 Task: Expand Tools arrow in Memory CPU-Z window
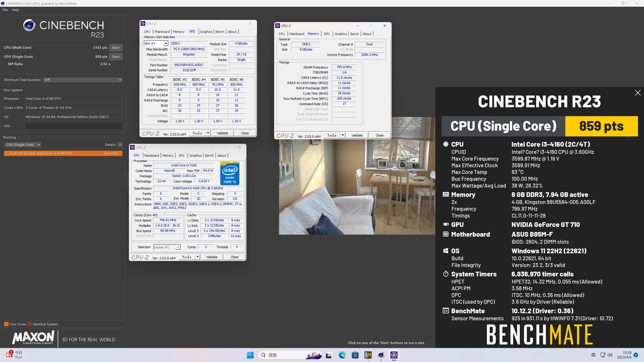tap(343, 135)
